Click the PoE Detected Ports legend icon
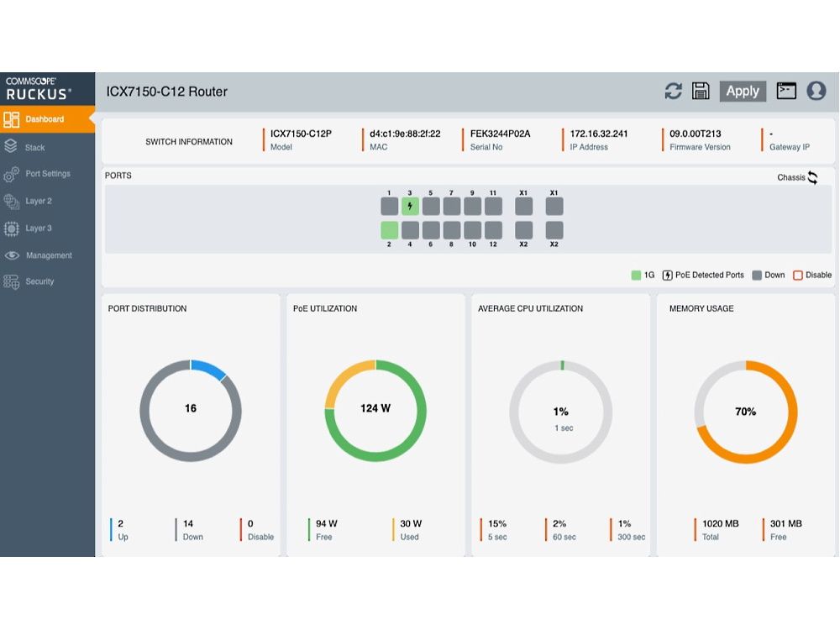 coord(667,276)
